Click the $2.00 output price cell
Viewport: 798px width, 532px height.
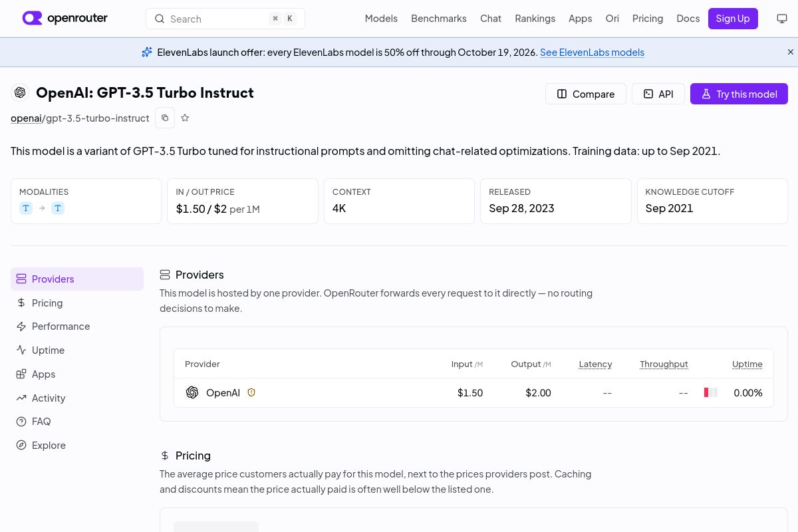pyautogui.click(x=538, y=393)
